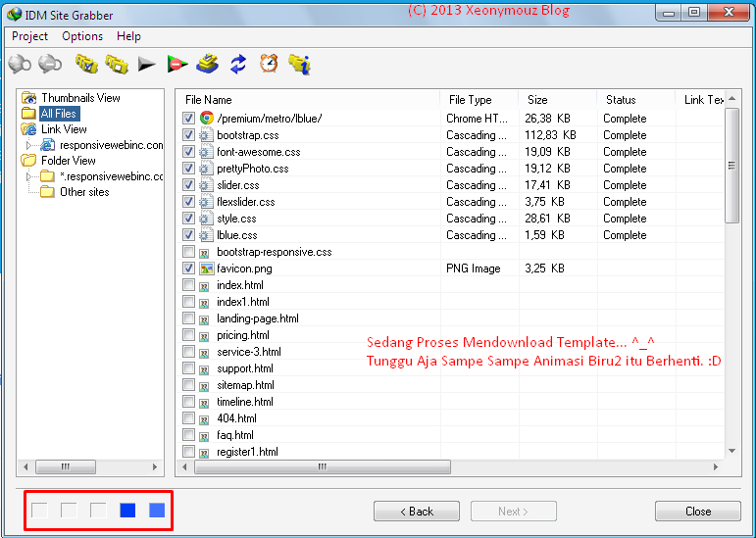Viewport: 756px width, 538px height.
Task: Expand the responsivewebinc.com node under Link View
Action: click(x=28, y=145)
